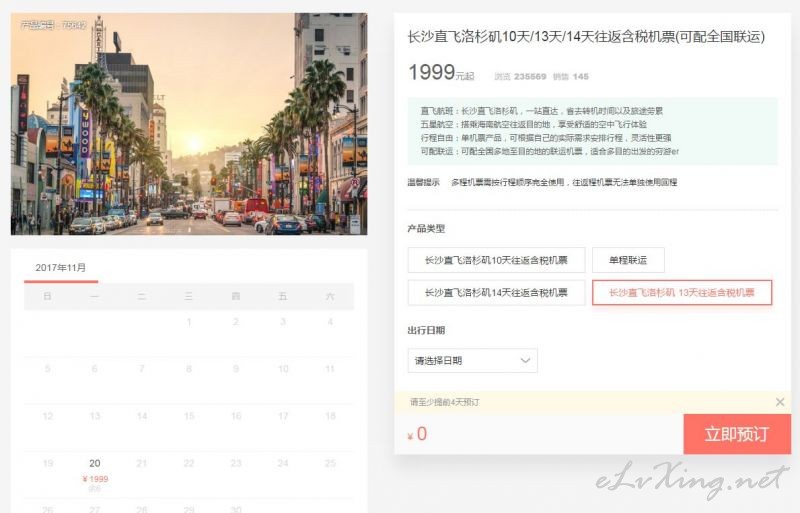Select the 长沙直飞洛杉矶 13天往返含税机票 option
The image size is (800, 513).
pos(682,292)
